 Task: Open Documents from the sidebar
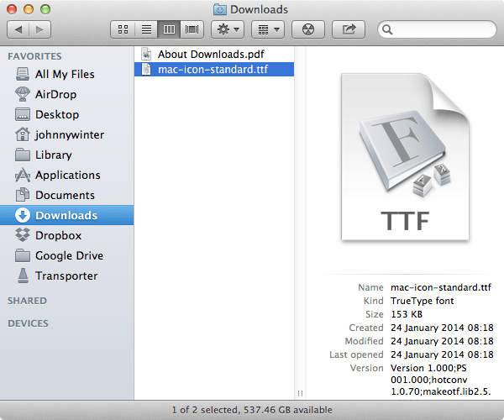66,195
